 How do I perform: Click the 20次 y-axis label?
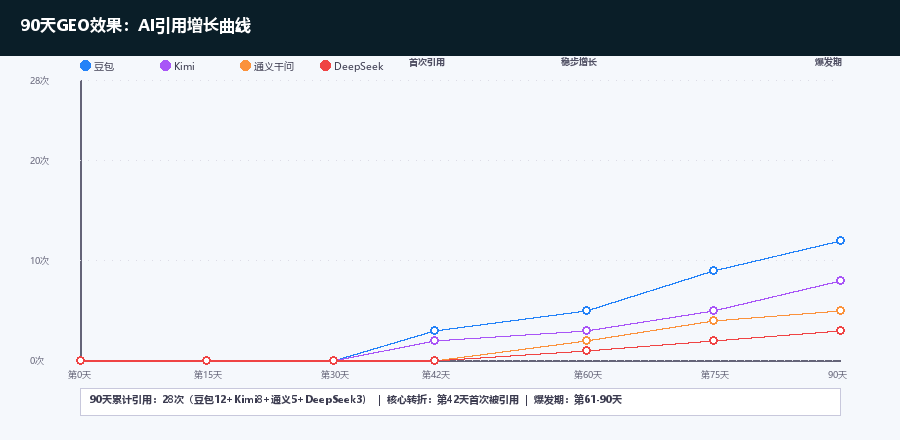pyautogui.click(x=39, y=161)
